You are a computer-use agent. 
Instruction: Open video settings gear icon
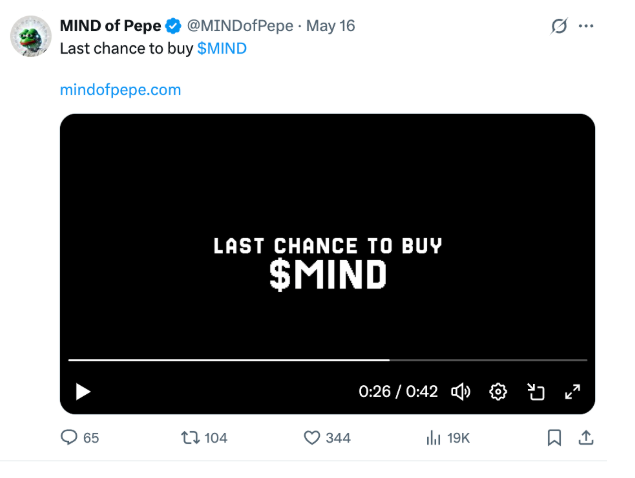coord(498,392)
